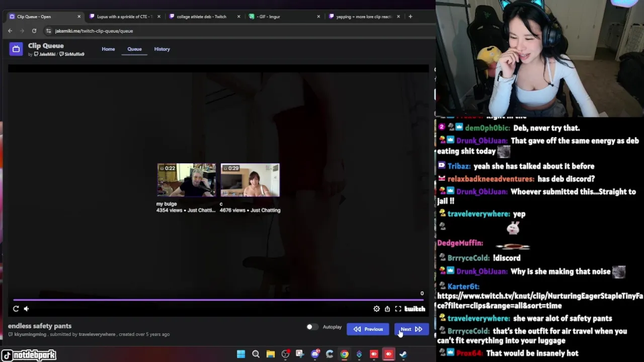
Task: Open OBS Studio from the taskbar
Action: 285,354
